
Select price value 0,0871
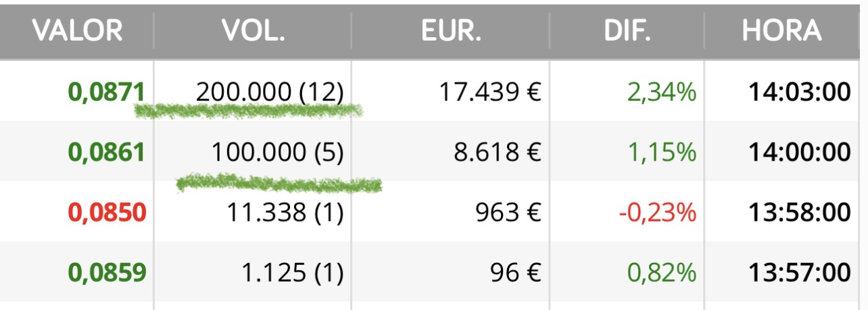tap(107, 92)
